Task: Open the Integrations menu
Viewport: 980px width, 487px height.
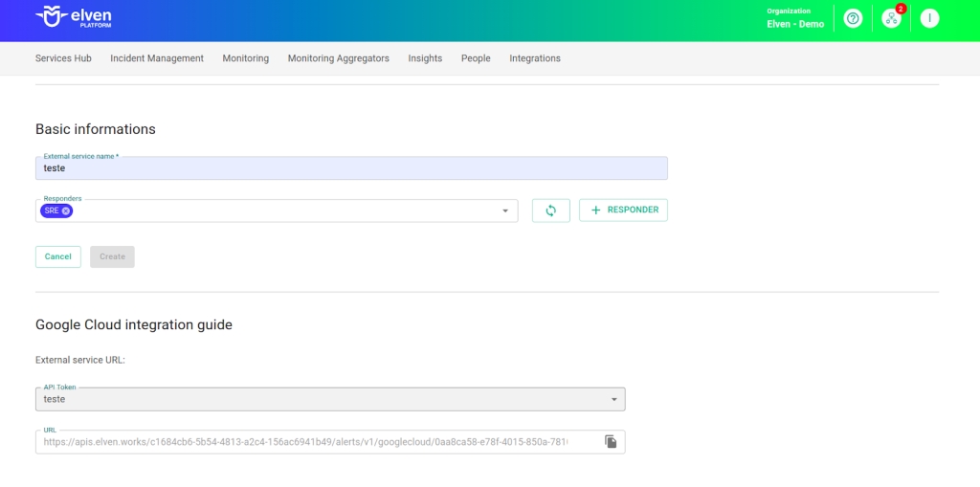Action: 535,58
